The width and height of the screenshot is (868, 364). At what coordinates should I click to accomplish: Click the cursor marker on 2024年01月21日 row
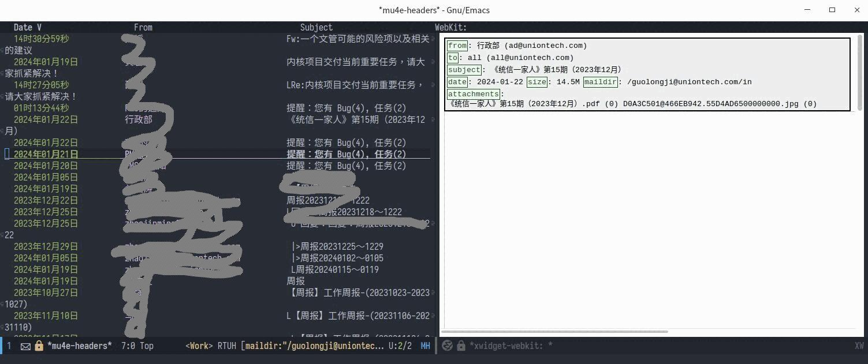[8, 154]
